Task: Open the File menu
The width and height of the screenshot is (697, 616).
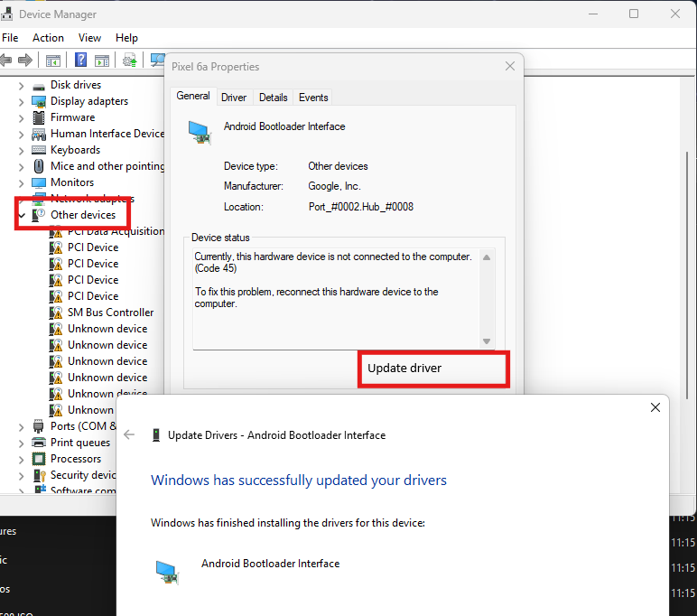Action: pyautogui.click(x=10, y=38)
